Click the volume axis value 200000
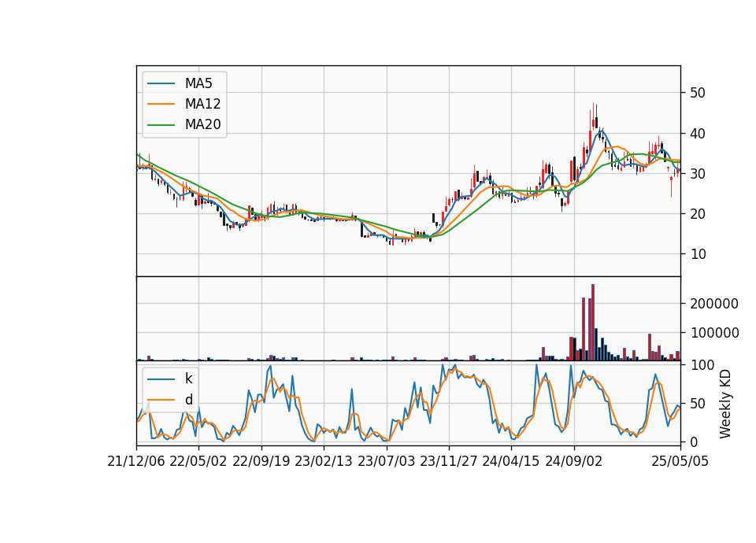The height and width of the screenshot is (543, 756). pos(714,304)
